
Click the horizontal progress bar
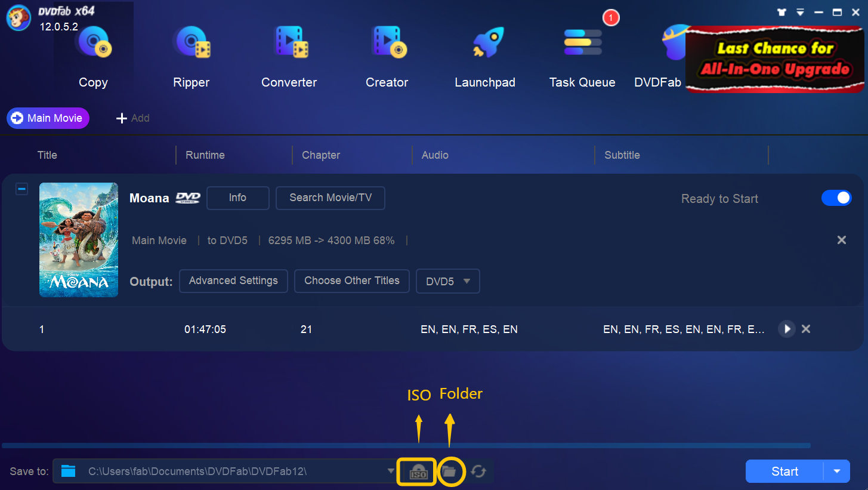(406, 445)
